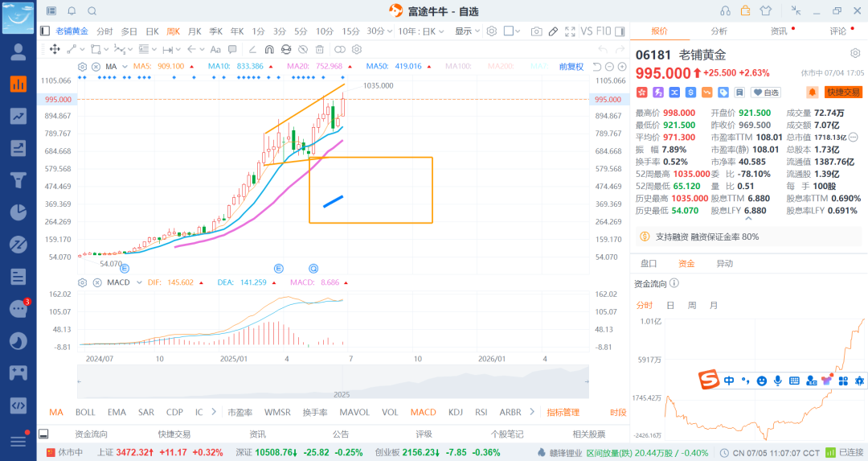Open the 分析 analysis tab
Viewport: 868px width, 461px height.
pos(719,31)
